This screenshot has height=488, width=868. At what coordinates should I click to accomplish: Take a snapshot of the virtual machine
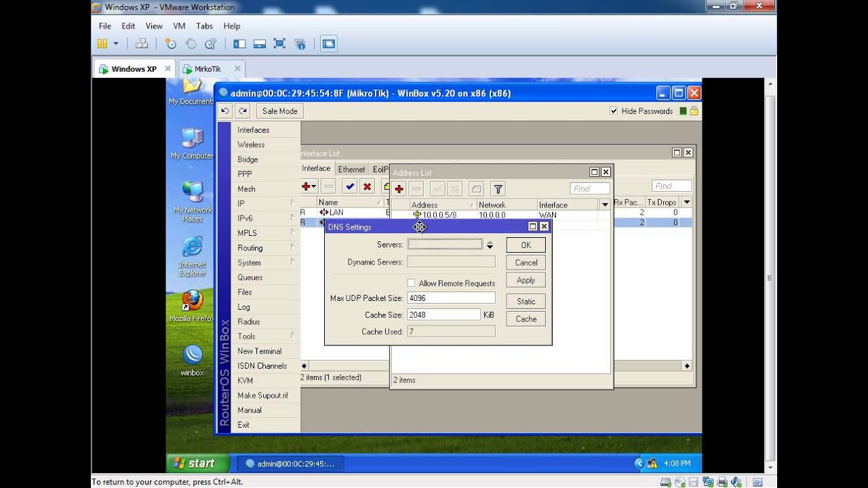170,43
